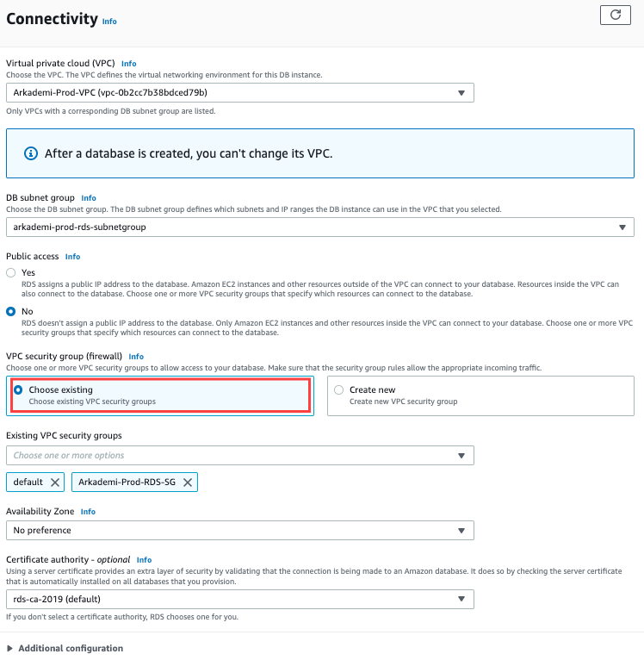The height and width of the screenshot is (660, 644).
Task: Open the Availability Zone dropdown
Action: point(239,530)
